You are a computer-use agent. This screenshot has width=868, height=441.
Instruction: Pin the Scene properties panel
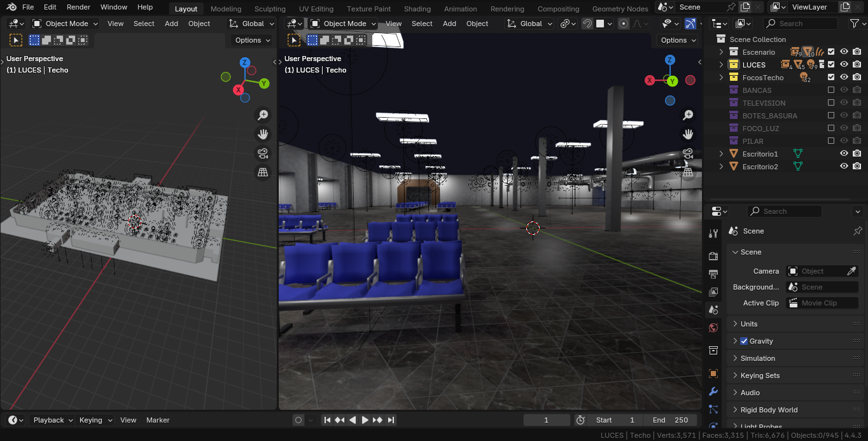857,231
